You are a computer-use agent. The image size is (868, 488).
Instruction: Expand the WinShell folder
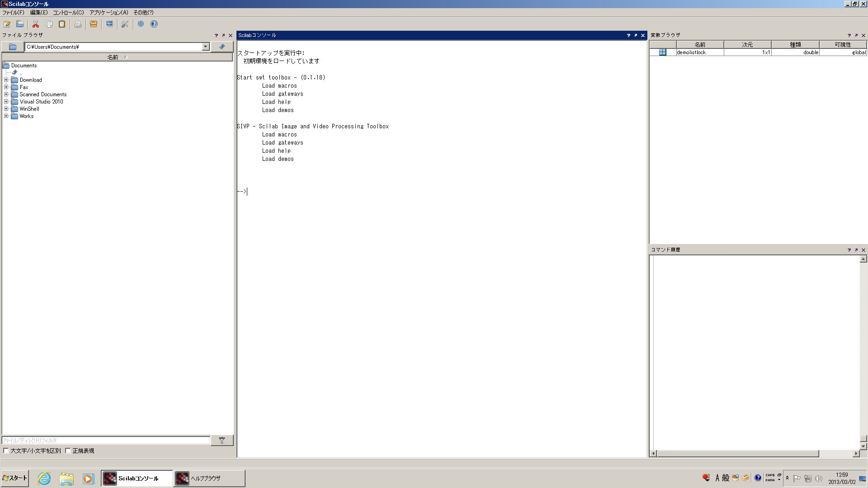pos(6,109)
